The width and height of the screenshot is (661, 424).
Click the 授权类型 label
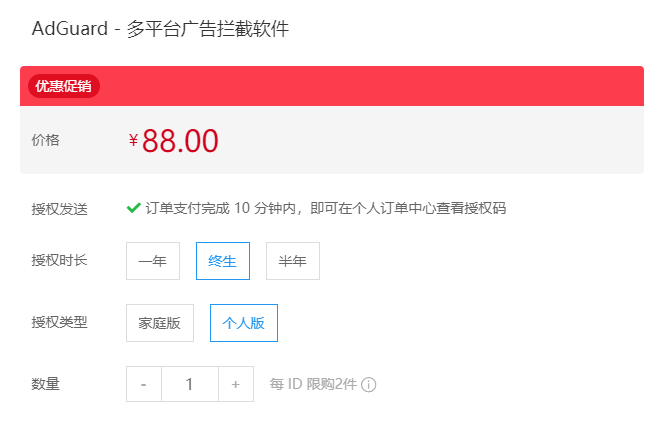click(x=59, y=322)
